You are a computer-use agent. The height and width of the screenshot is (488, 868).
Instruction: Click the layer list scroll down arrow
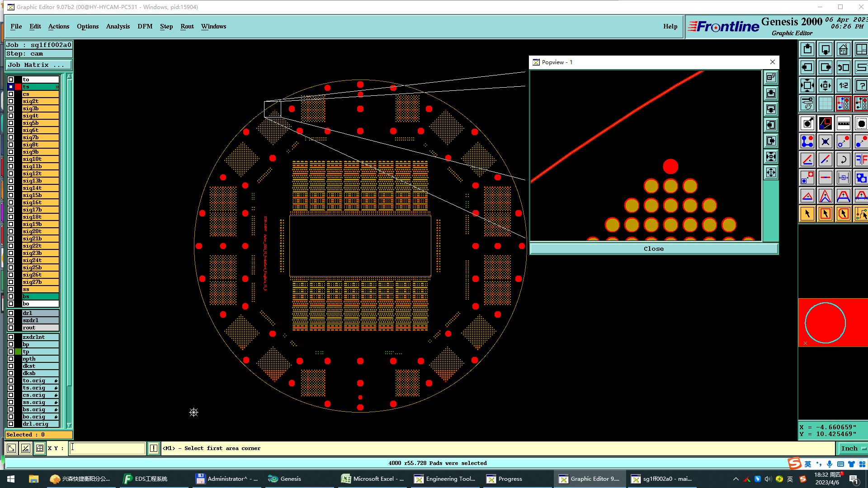(x=69, y=425)
